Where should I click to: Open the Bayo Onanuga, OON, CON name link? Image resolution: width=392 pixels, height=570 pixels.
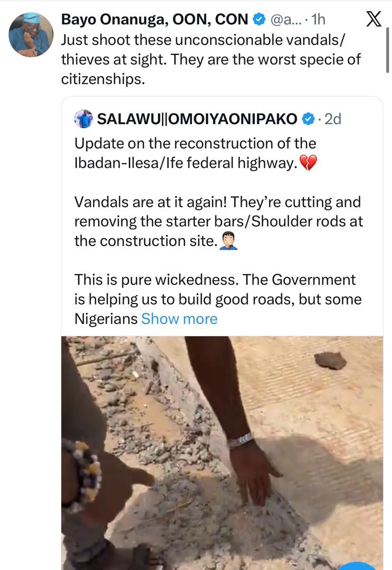[x=155, y=20]
